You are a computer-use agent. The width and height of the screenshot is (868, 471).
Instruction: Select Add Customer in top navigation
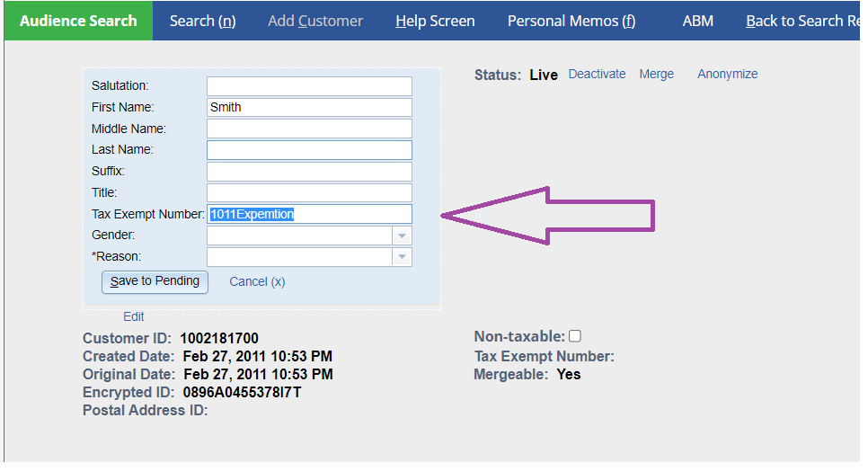pos(315,21)
